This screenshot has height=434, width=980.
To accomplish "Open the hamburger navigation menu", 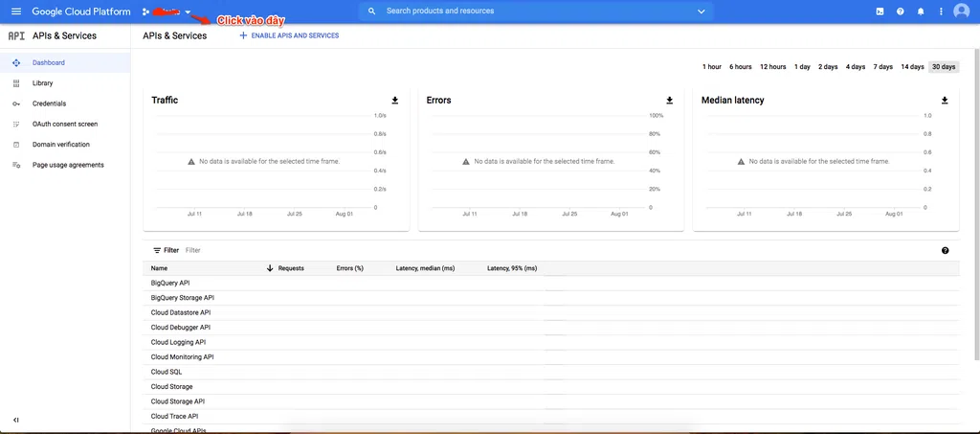I will pyautogui.click(x=16, y=11).
